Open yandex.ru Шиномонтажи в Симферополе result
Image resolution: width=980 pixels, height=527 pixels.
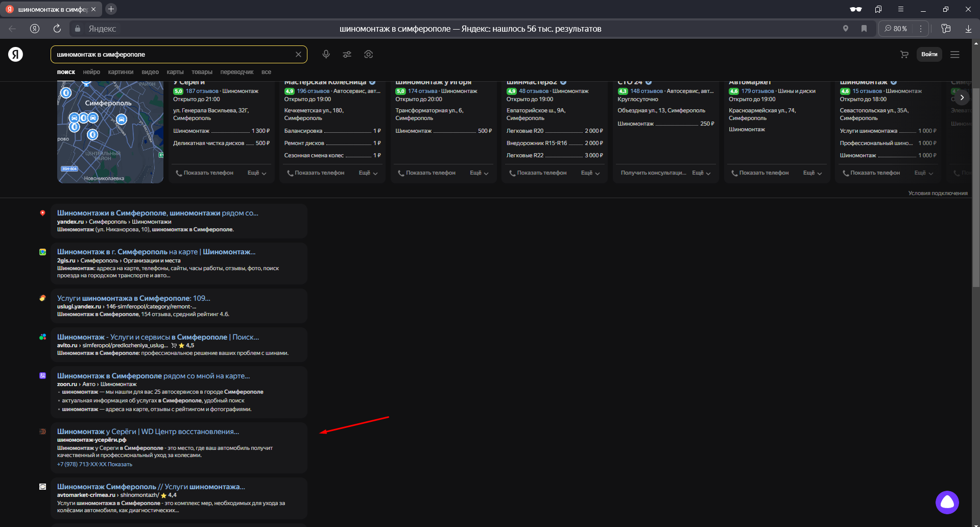[x=158, y=213]
